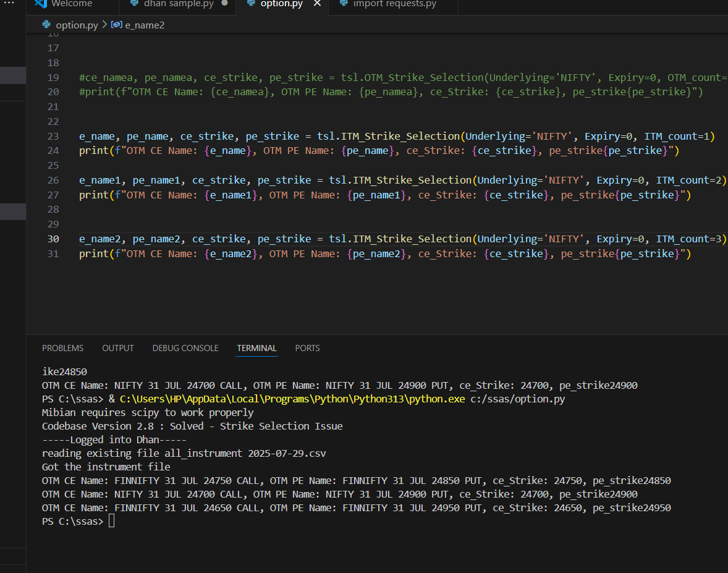Click pe_name2 variable on line 30

156,239
